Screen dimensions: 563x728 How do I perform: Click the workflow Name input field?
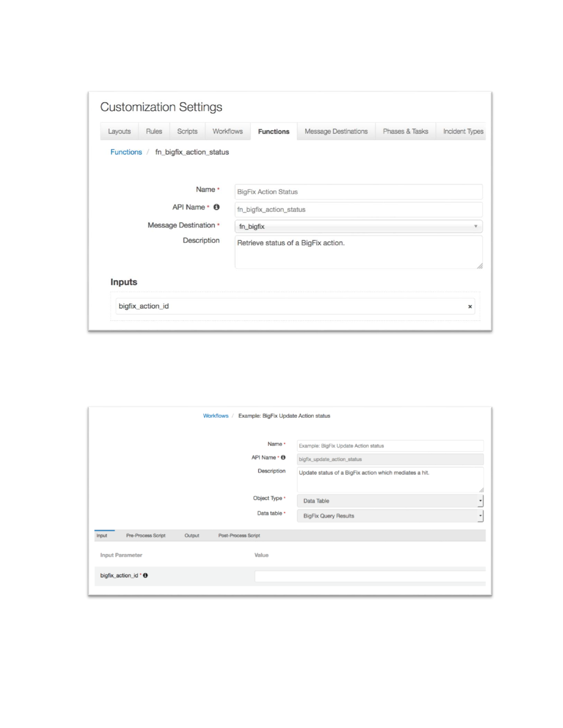(390, 446)
